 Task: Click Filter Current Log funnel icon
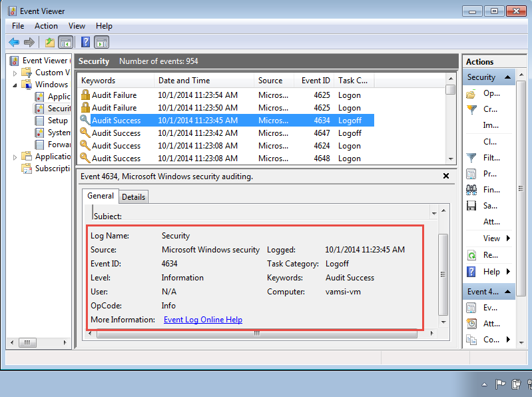(x=471, y=158)
